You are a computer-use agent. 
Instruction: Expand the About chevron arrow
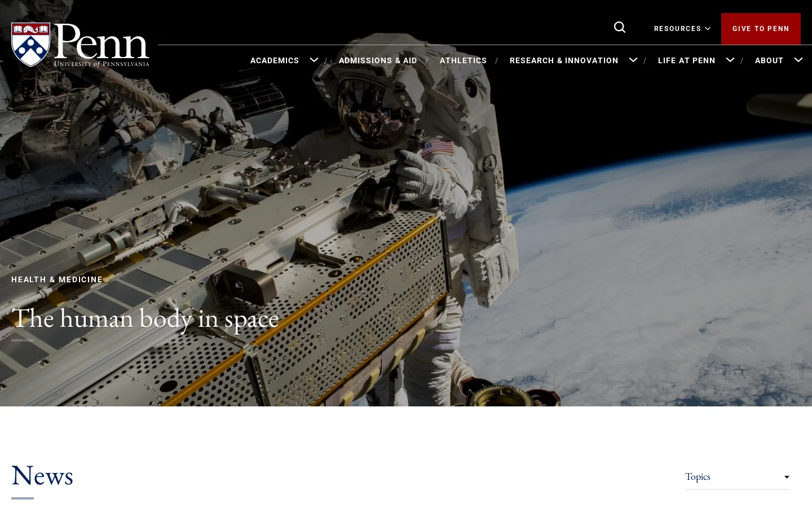tap(798, 60)
